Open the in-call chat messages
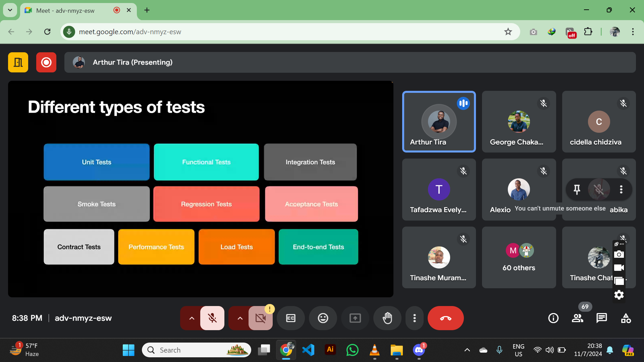 click(x=601, y=318)
